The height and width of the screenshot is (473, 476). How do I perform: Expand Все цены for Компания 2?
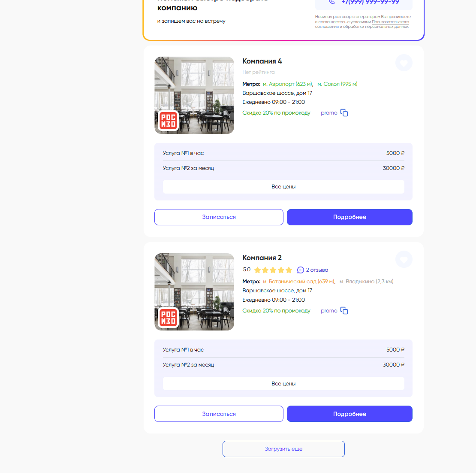[283, 384]
